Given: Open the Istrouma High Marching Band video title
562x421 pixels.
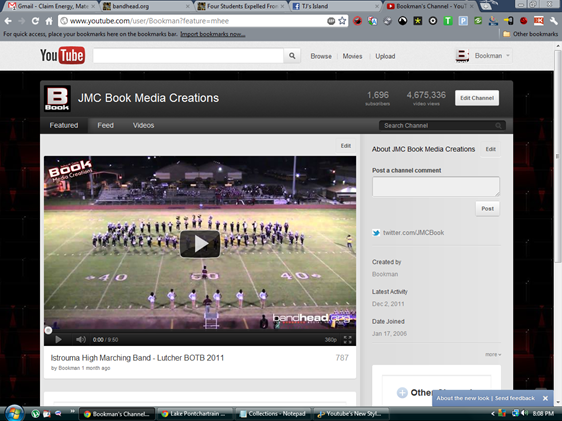Looking at the screenshot, I should point(137,358).
